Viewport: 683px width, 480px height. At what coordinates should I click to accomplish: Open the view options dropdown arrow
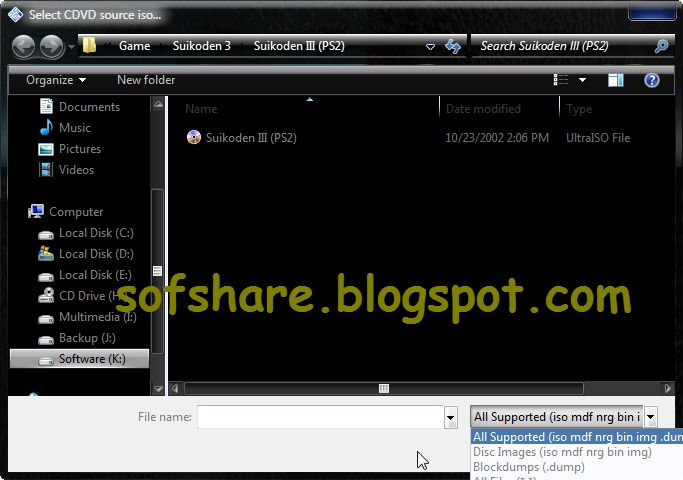(582, 80)
